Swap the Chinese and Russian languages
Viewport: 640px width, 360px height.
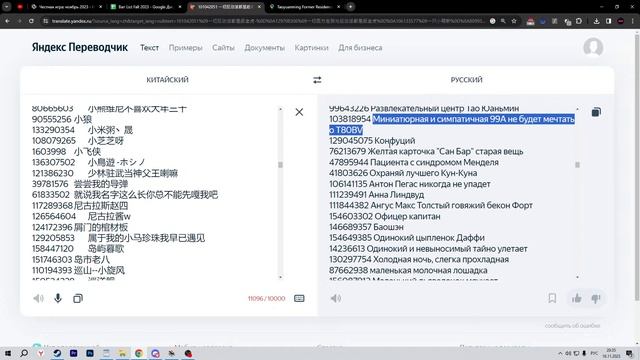317,80
